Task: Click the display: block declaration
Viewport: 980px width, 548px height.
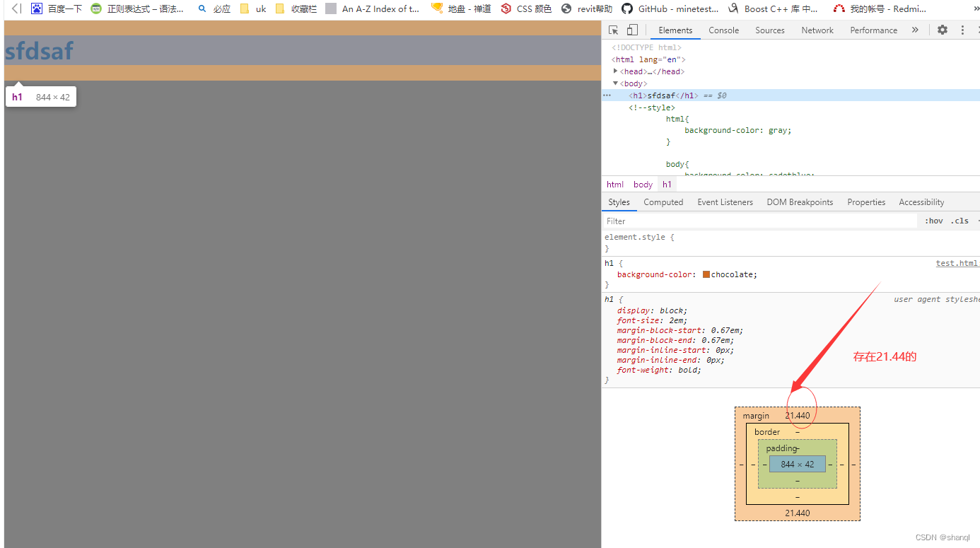Action: point(652,310)
